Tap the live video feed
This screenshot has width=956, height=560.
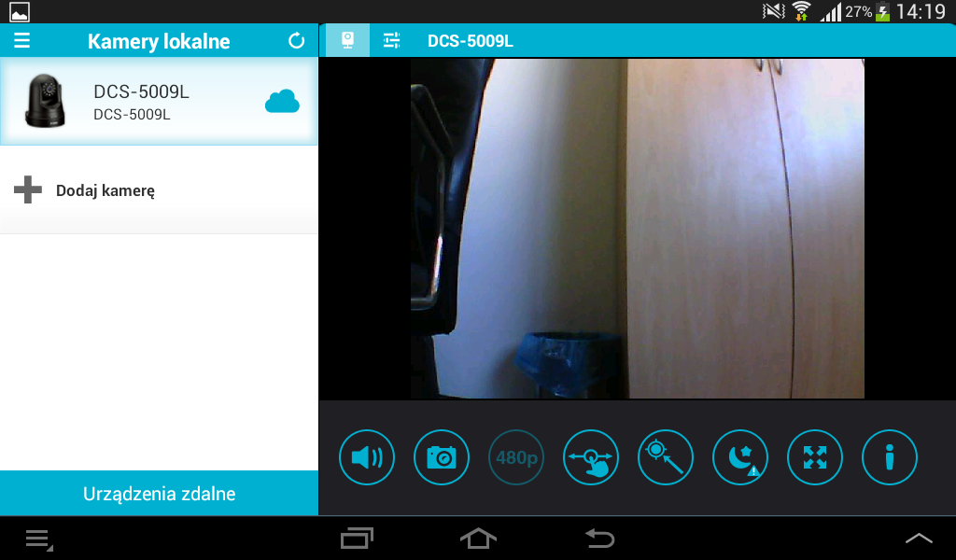click(637, 229)
